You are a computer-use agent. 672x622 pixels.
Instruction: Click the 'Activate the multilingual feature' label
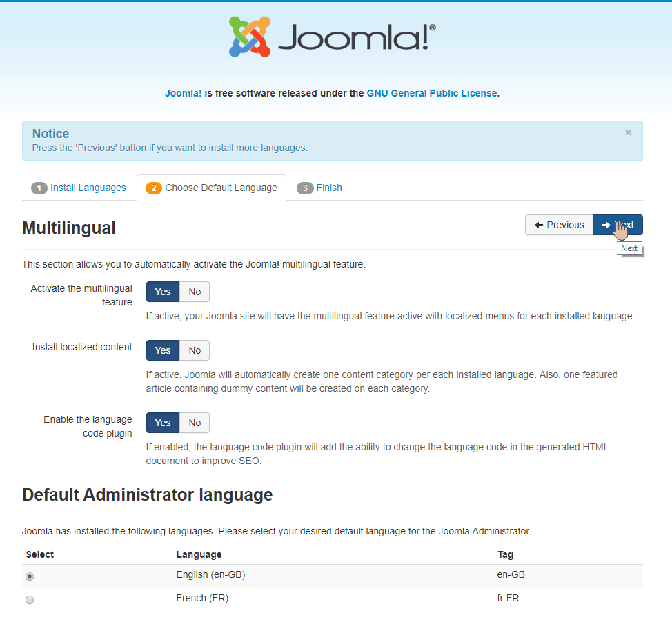click(x=81, y=295)
